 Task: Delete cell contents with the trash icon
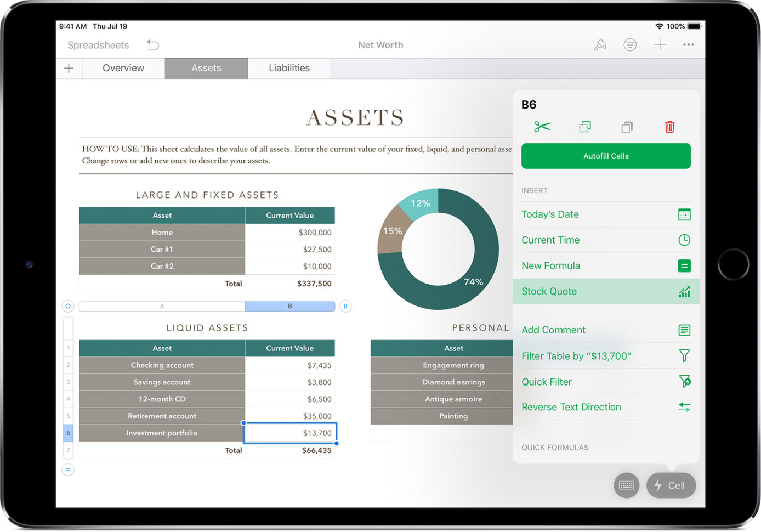(669, 127)
